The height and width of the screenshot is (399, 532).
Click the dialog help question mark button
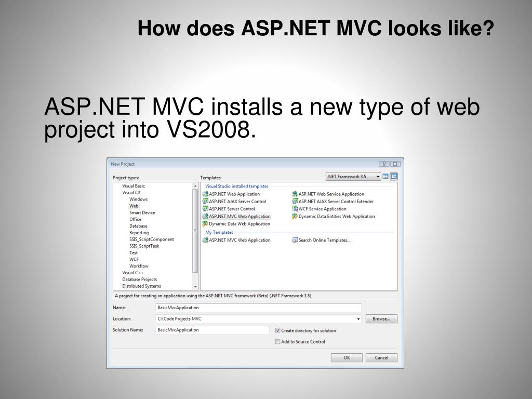[384, 164]
